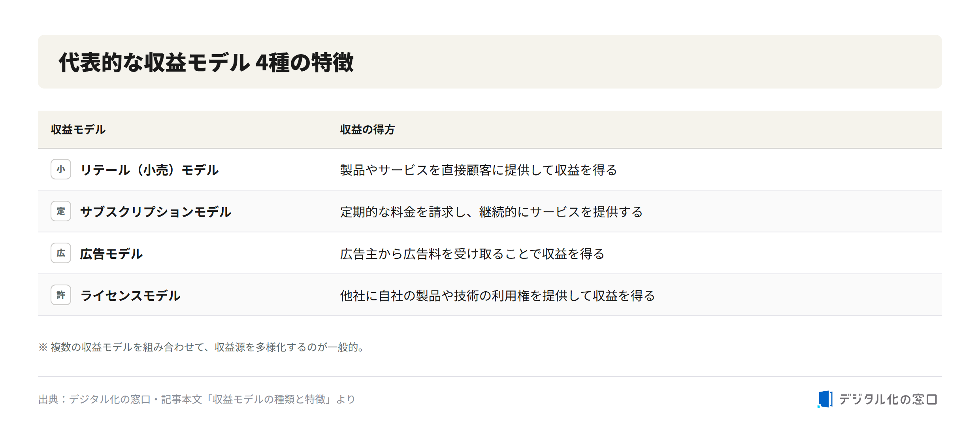Click the 小 badge icon for retail model

[x=61, y=169]
